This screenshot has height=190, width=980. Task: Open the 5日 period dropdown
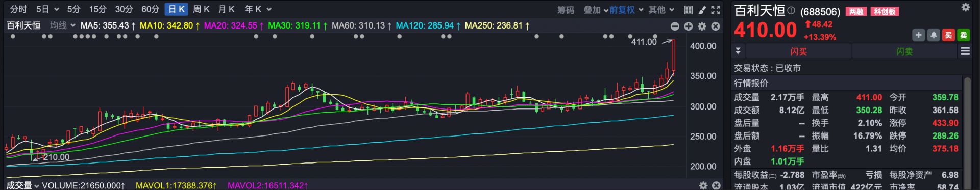point(47,9)
